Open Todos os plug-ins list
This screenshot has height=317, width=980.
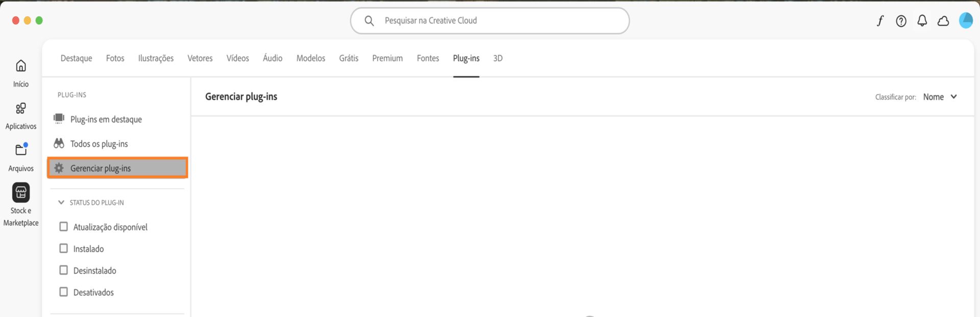pyautogui.click(x=99, y=143)
